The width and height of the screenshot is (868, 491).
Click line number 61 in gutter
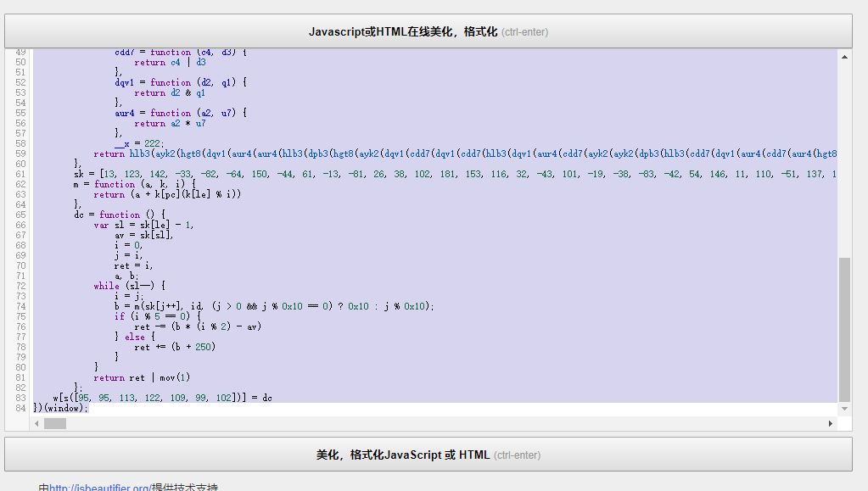tap(20, 174)
